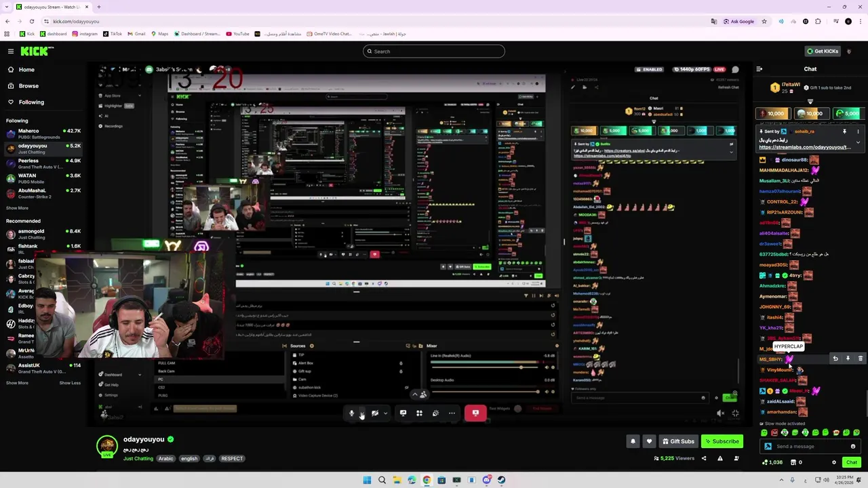This screenshot has height=488, width=868.
Task: Focus the Send a message box
Action: [x=810, y=447]
